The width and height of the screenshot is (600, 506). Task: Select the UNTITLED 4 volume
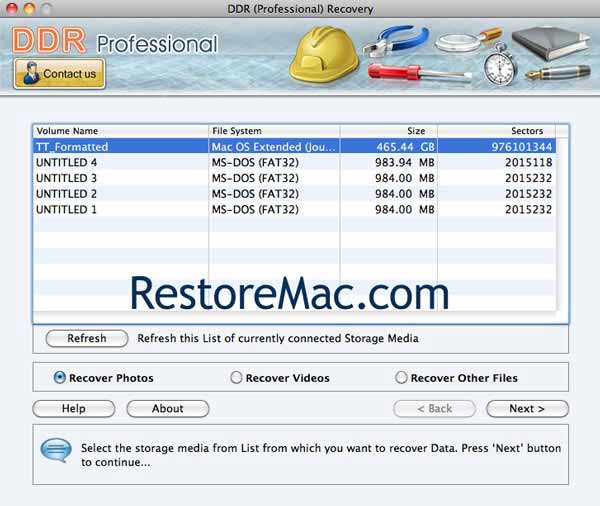tap(295, 162)
